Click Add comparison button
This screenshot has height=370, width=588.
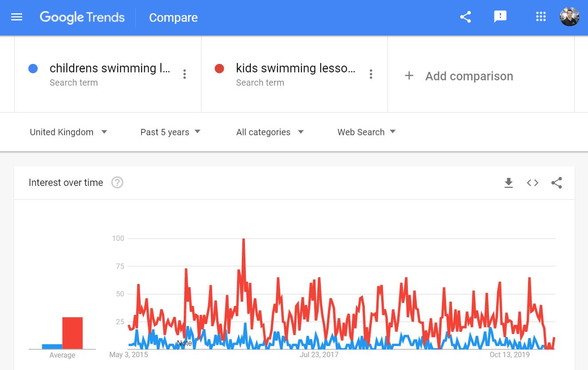459,76
